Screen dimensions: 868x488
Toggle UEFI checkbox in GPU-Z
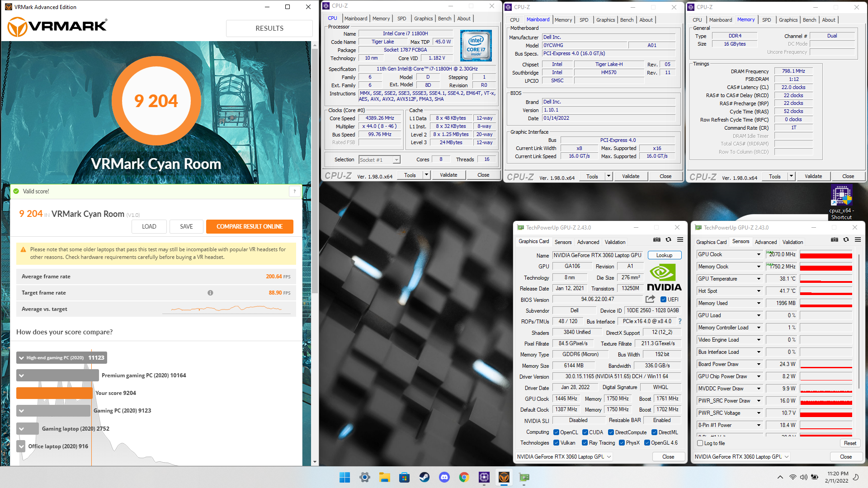(x=663, y=300)
